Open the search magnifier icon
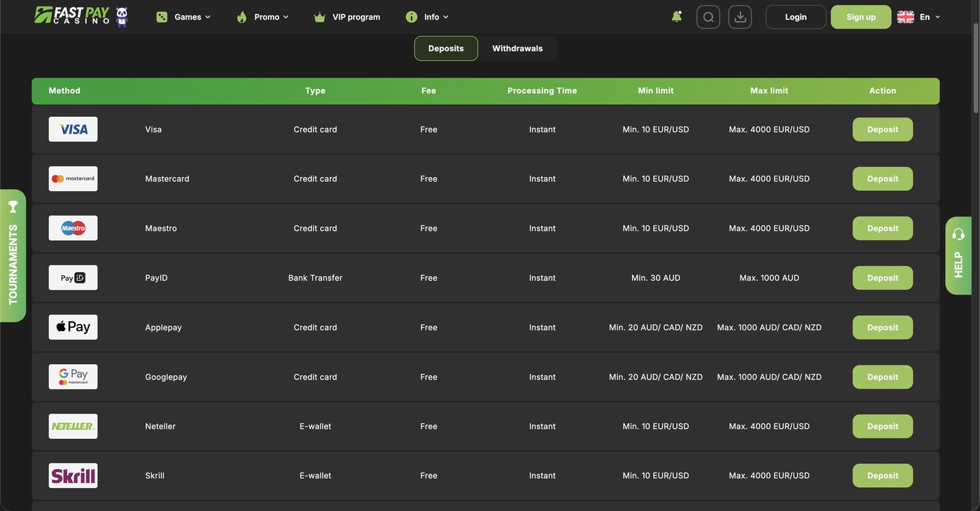Viewport: 980px width, 511px height. click(708, 17)
